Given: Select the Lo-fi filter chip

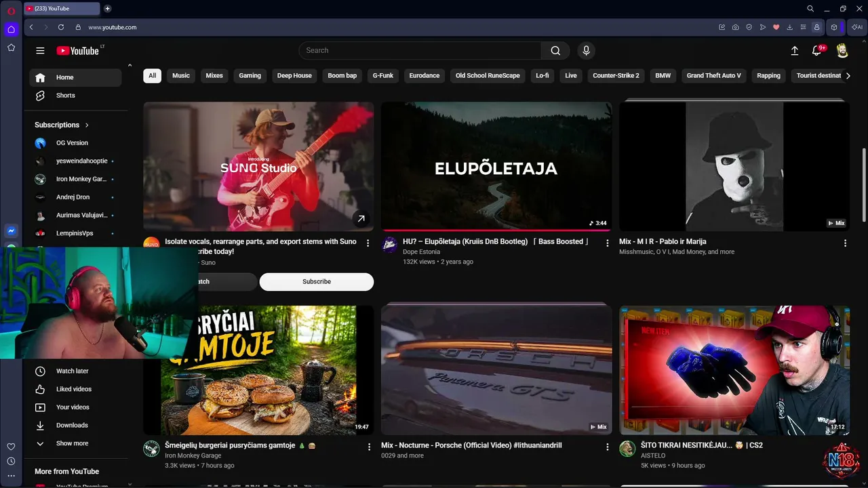Looking at the screenshot, I should pyautogui.click(x=542, y=76).
